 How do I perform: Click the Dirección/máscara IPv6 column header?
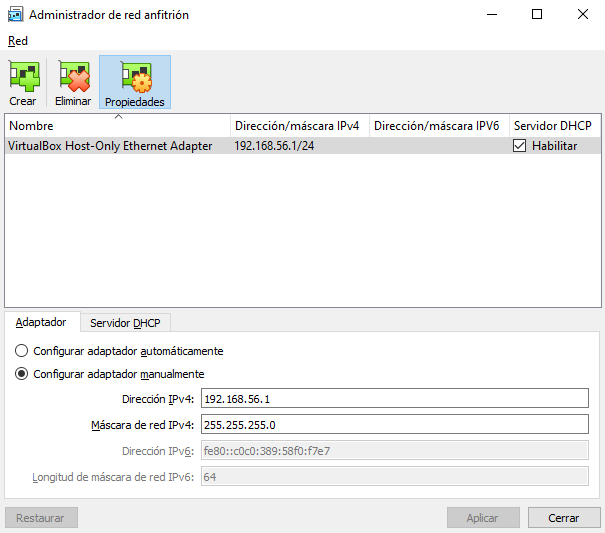pyautogui.click(x=437, y=126)
